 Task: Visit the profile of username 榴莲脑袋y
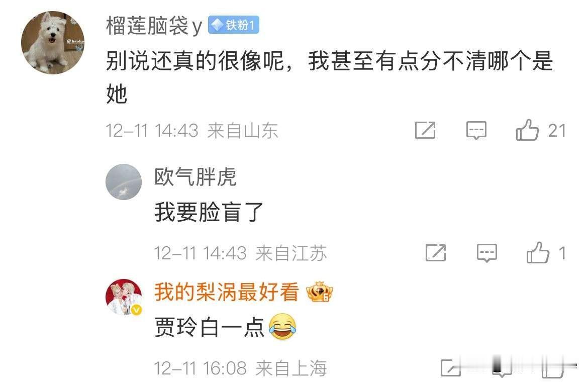click(x=154, y=26)
